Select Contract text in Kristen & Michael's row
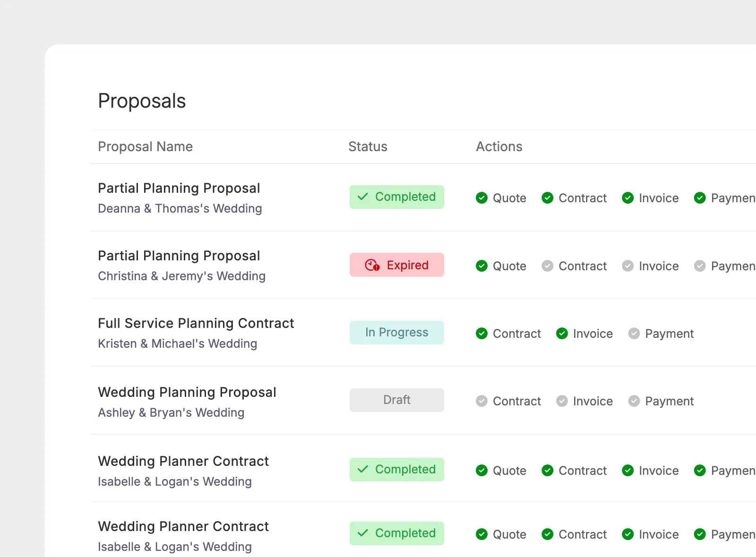Screen dimensions: 756x557 (517, 334)
